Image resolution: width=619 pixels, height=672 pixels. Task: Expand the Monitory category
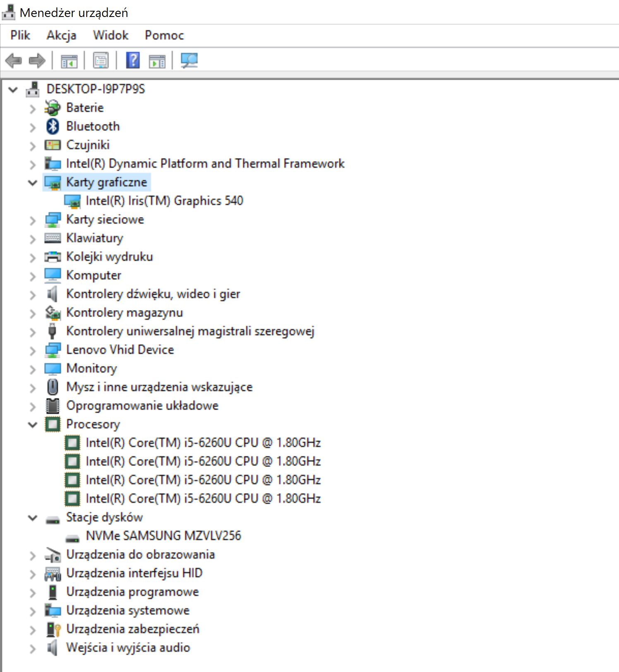[x=33, y=369]
